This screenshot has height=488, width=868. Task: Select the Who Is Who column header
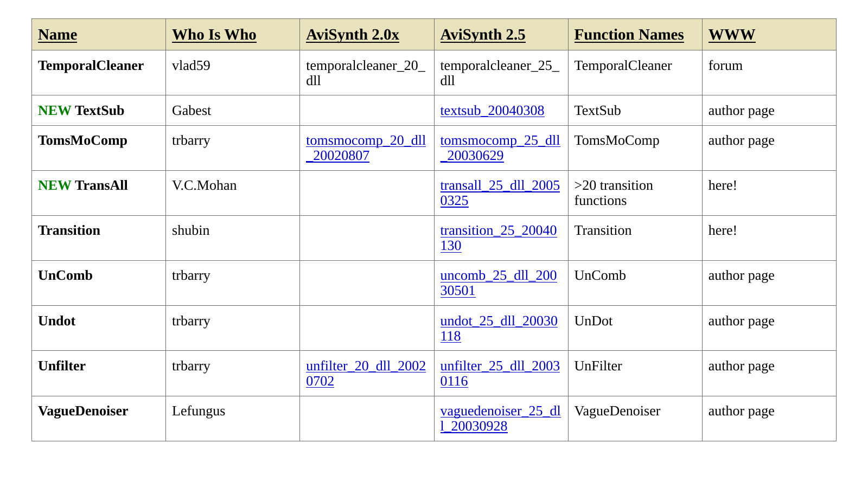214,35
